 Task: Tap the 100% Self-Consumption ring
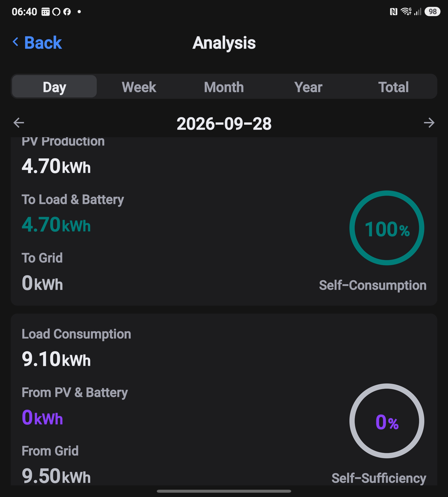387,228
